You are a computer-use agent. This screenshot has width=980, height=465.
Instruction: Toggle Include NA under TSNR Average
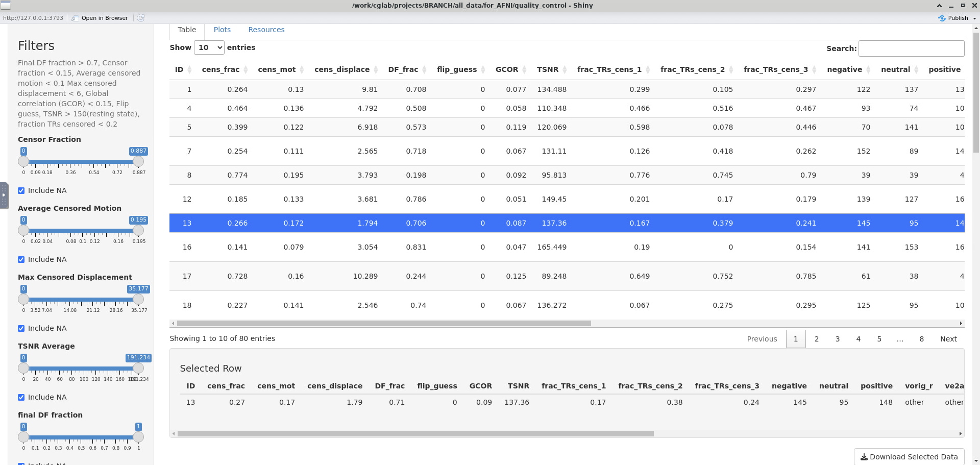(21, 397)
